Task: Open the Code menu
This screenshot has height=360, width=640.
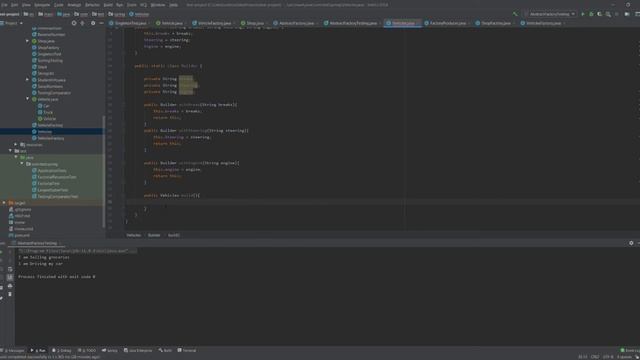Action: coord(59,5)
